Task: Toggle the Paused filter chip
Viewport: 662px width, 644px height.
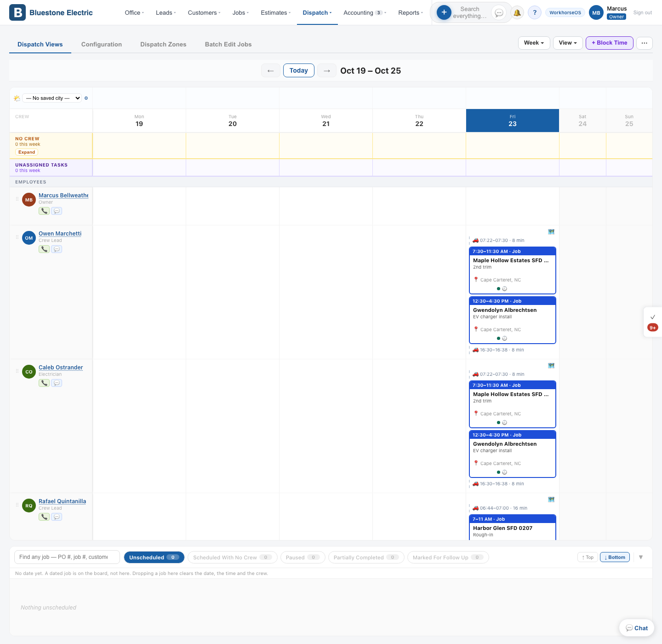Action: point(303,557)
